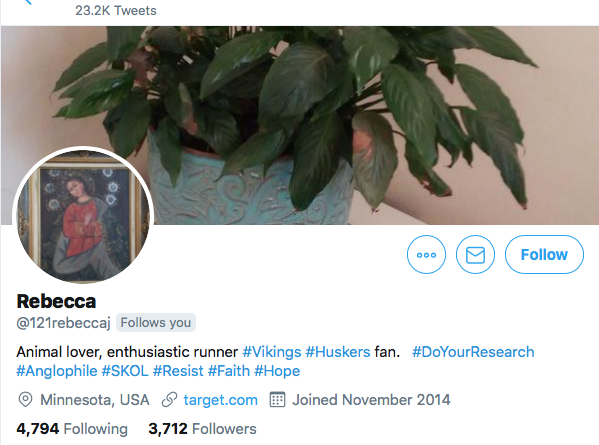Follow Rebecca's account
The image size is (599, 445).
(544, 254)
